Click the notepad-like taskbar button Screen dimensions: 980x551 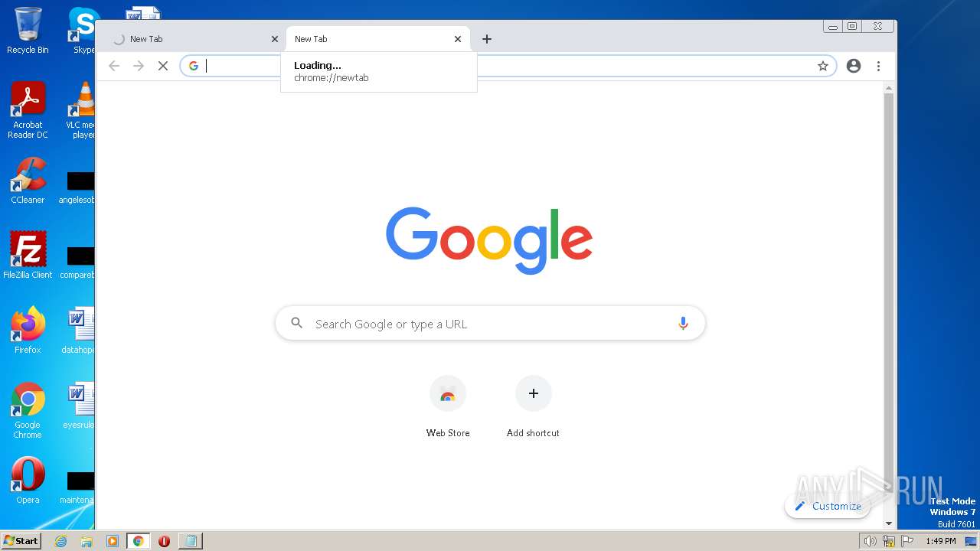tap(190, 541)
